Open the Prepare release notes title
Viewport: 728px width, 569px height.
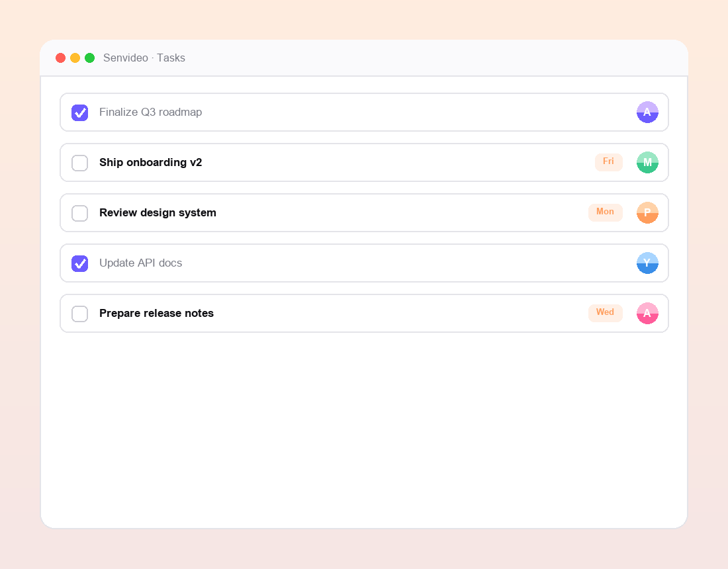click(x=156, y=313)
